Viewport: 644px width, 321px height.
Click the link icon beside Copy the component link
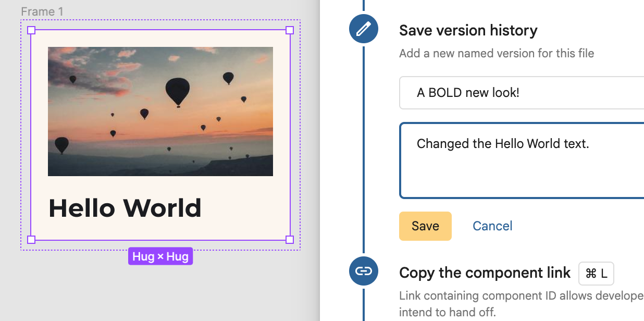tap(363, 271)
